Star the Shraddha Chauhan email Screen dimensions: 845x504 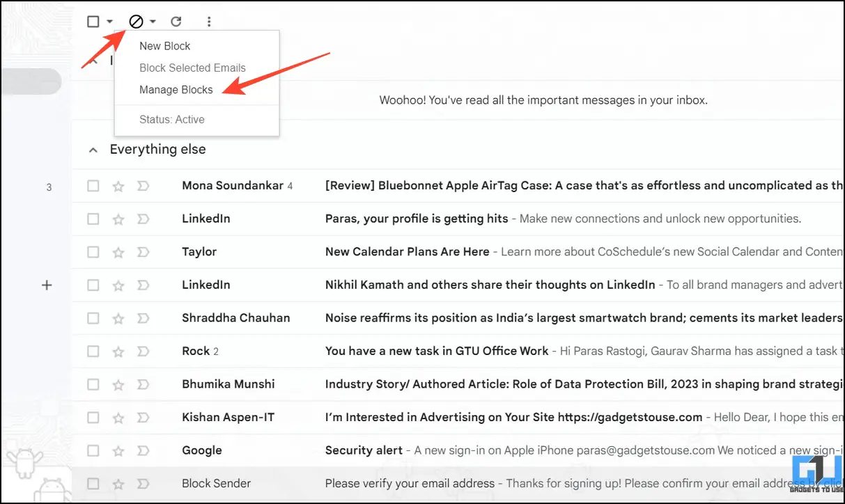[118, 318]
